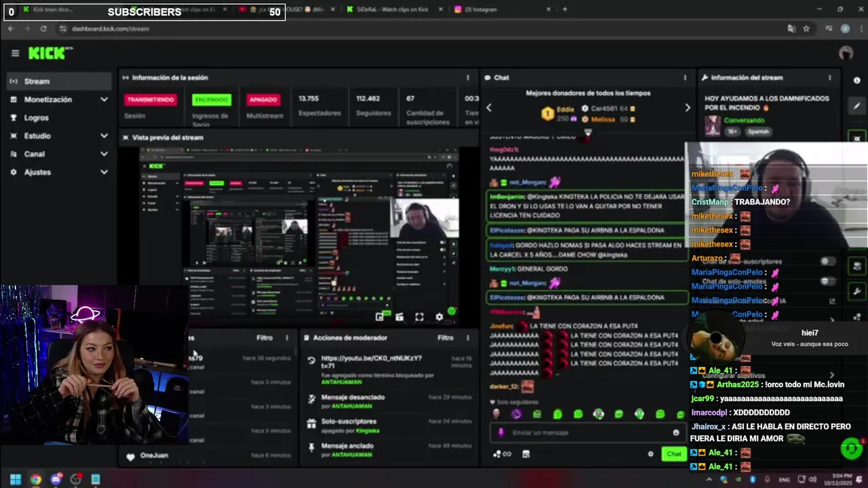Viewport: 868px width, 488px height.
Task: Expand the Estudio sidebar section
Action: point(58,136)
